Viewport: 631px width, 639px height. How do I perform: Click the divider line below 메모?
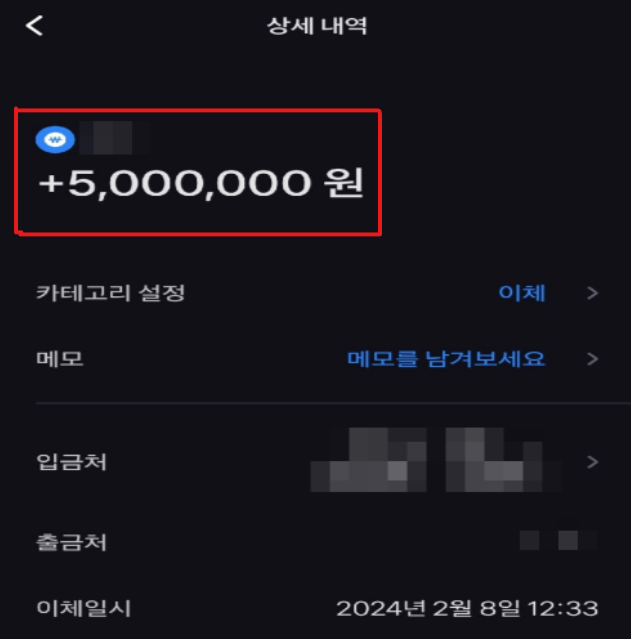(333, 403)
